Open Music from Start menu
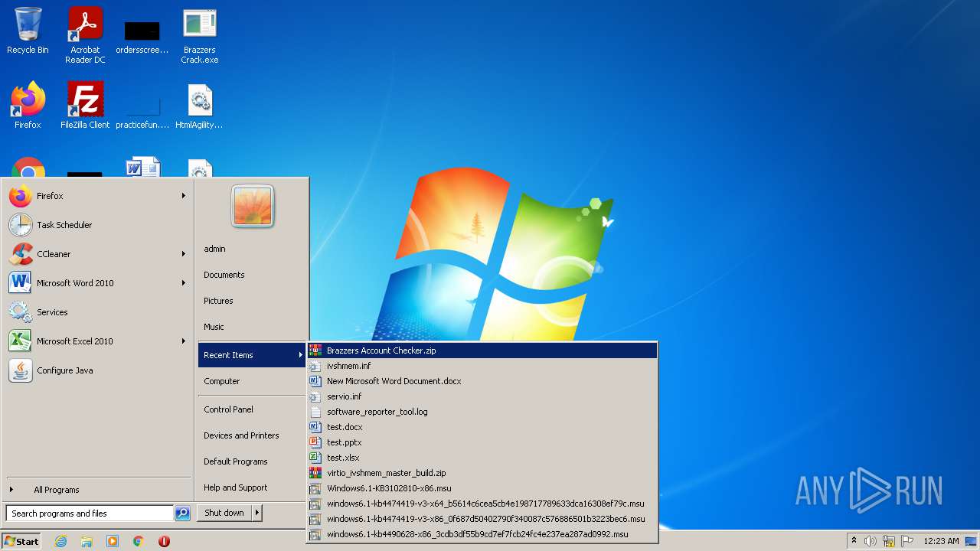Viewport: 980px width, 551px height. tap(214, 327)
